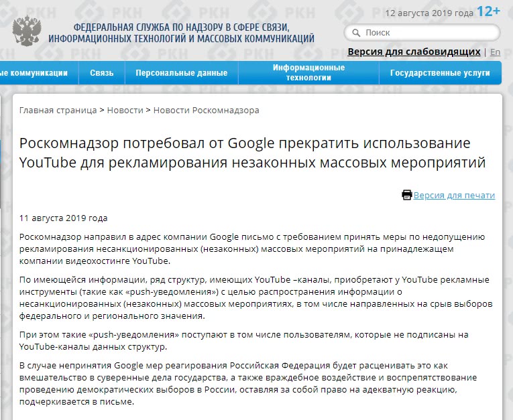Screen dimensions: 513x420
Task: Click the current date in header
Action: tap(429, 13)
